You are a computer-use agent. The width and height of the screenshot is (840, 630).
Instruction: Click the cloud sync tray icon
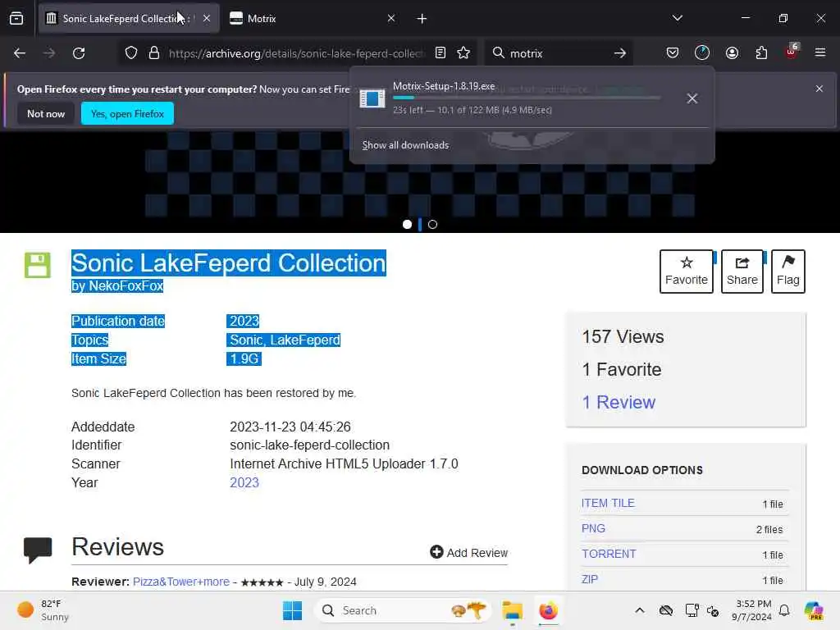666,610
